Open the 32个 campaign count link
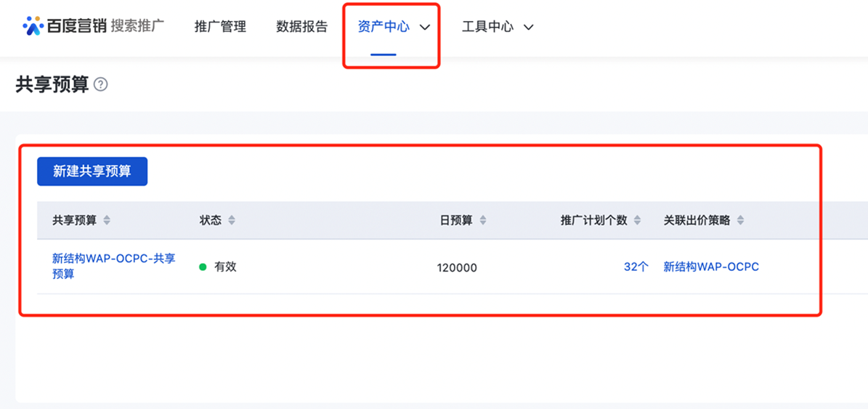This screenshot has width=868, height=409. pyautogui.click(x=636, y=267)
